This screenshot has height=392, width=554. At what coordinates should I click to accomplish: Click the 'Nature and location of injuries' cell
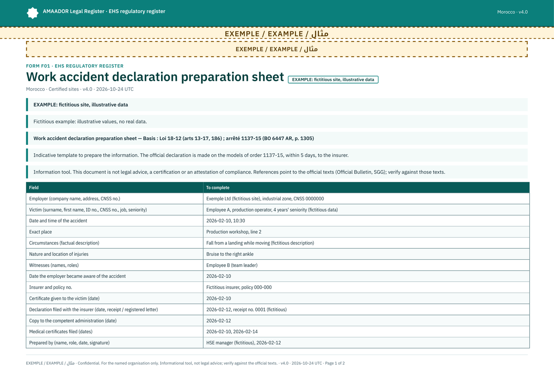point(115,254)
